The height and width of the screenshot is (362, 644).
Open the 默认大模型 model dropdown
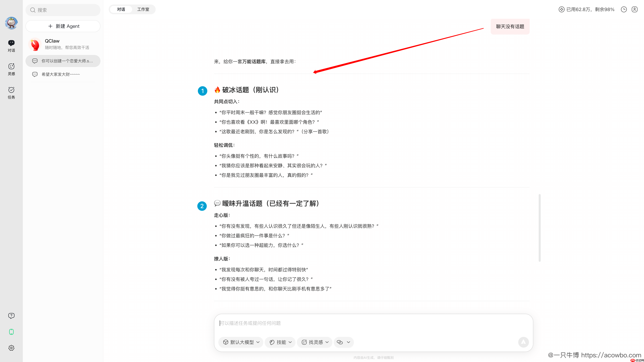coord(241,342)
